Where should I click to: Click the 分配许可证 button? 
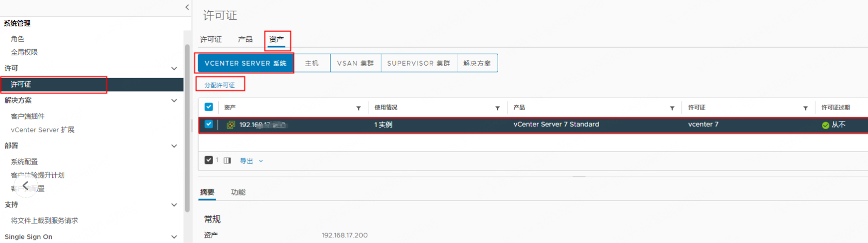(x=220, y=85)
